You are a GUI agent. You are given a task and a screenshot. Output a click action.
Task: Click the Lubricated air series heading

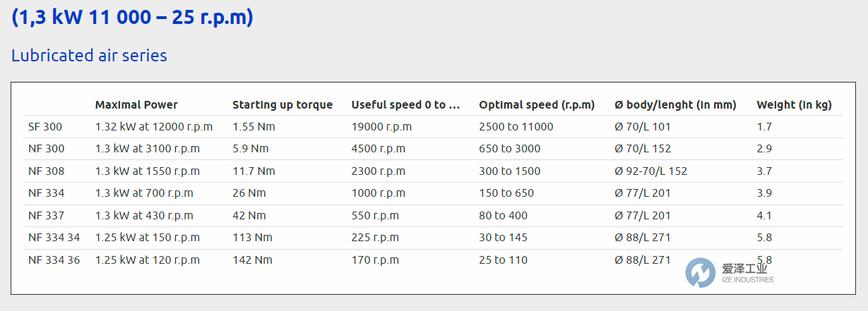coord(89,55)
